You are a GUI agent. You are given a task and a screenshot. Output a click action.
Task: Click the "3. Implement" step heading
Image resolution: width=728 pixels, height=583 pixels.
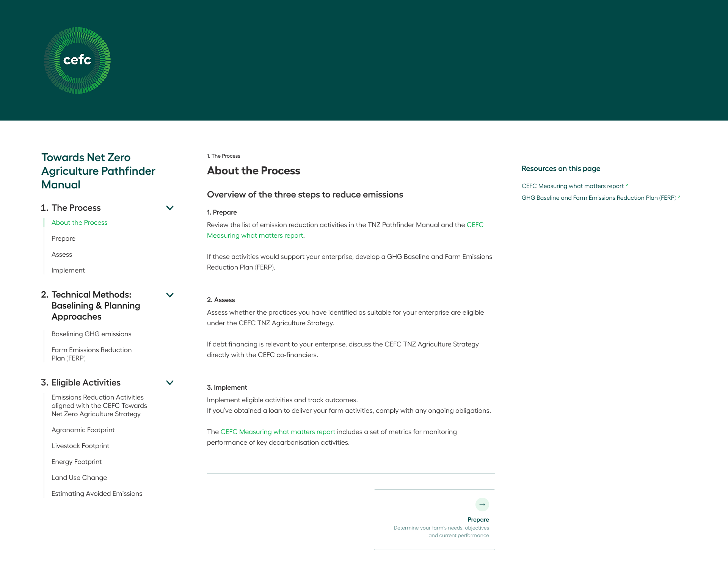tap(227, 387)
